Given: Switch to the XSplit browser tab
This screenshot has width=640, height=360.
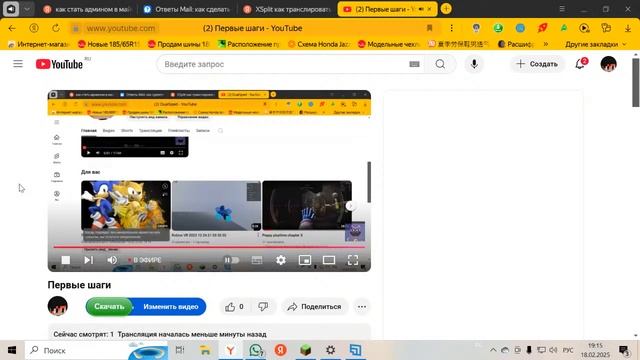Looking at the screenshot, I should pos(287,9).
